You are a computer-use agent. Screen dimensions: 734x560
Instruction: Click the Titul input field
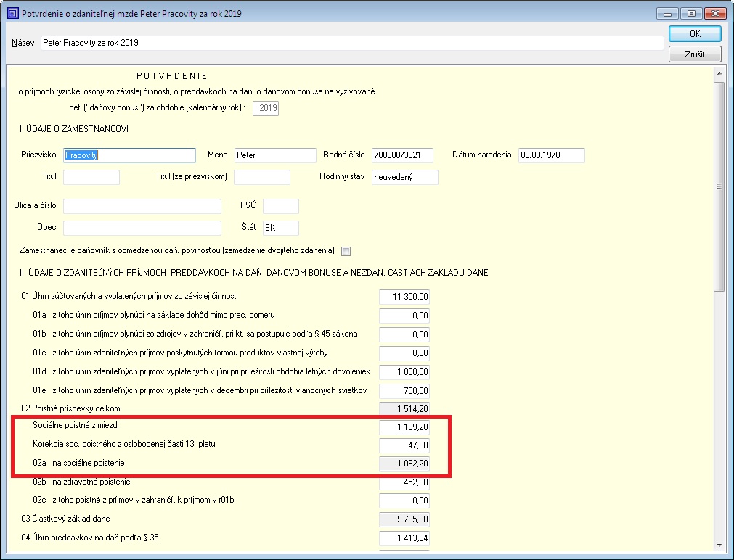tap(91, 177)
